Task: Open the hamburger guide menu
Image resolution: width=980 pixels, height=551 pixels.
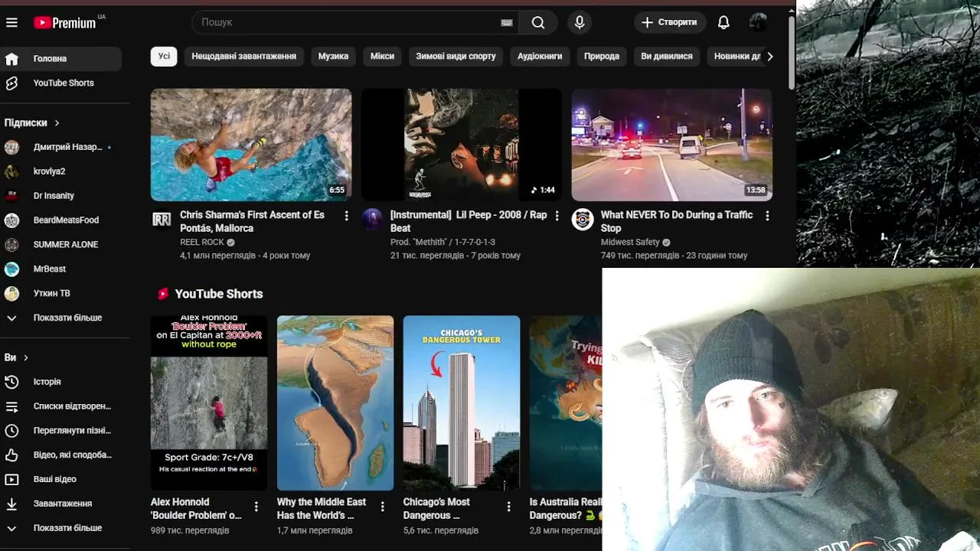Action: (11, 22)
